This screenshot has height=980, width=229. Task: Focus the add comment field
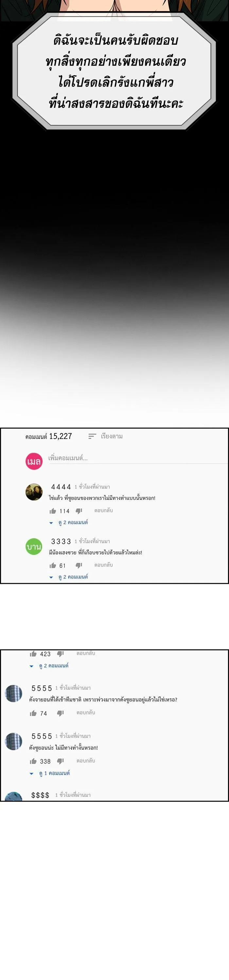(137, 458)
